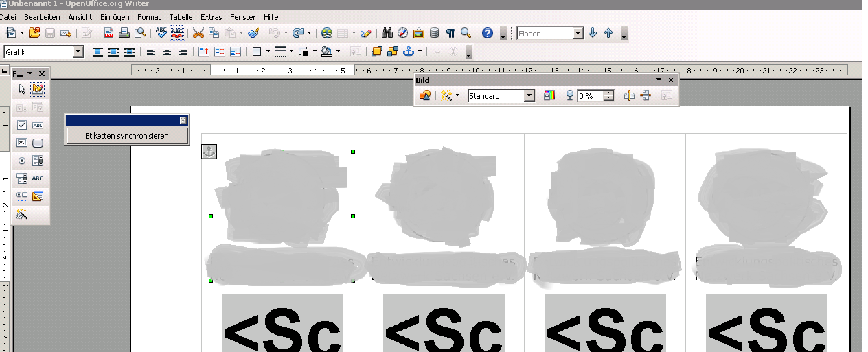Expand the Standard graphics mode dropdown
This screenshot has height=352, width=868.
pyautogui.click(x=529, y=96)
